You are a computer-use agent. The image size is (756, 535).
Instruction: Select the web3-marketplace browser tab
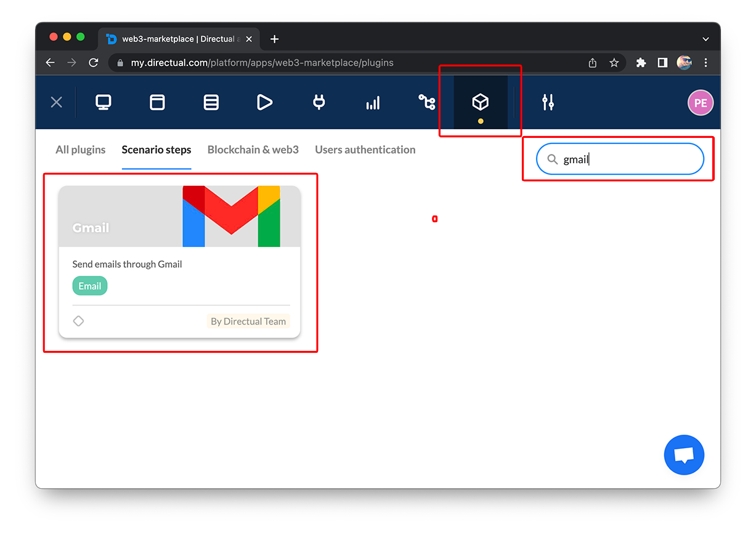click(179, 39)
